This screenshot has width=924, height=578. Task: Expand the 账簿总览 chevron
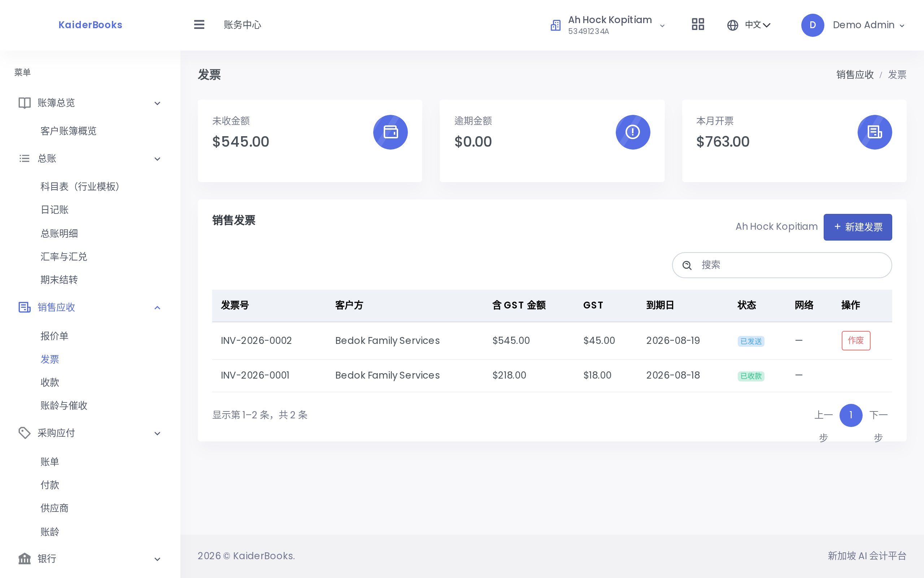click(157, 103)
